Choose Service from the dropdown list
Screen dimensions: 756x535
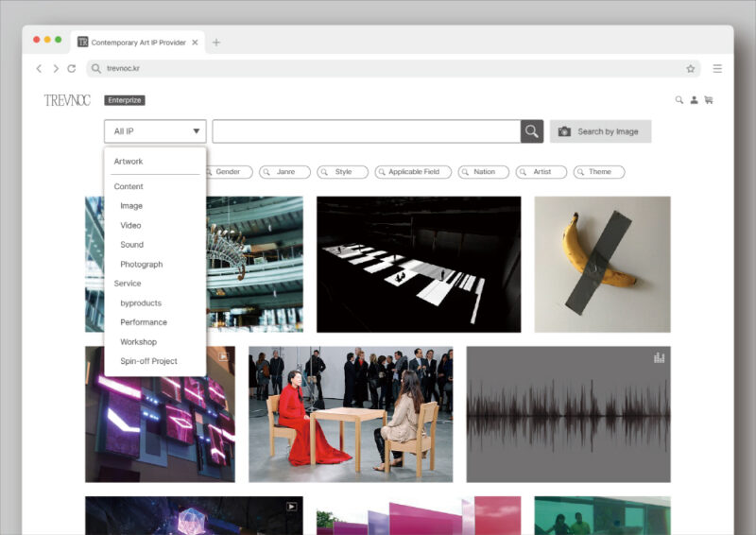[128, 284]
